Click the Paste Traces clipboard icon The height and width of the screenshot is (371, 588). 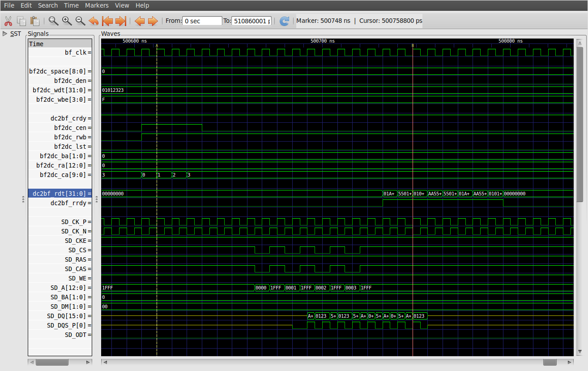[34, 21]
